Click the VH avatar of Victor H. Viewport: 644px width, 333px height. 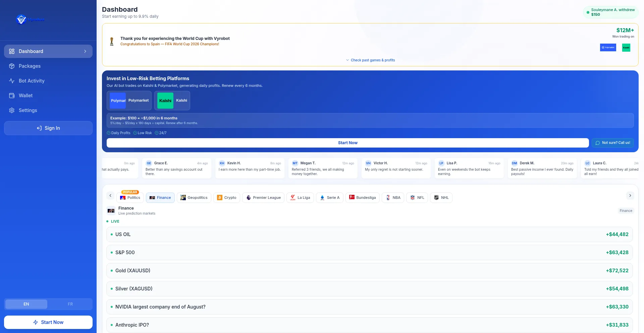point(368,163)
